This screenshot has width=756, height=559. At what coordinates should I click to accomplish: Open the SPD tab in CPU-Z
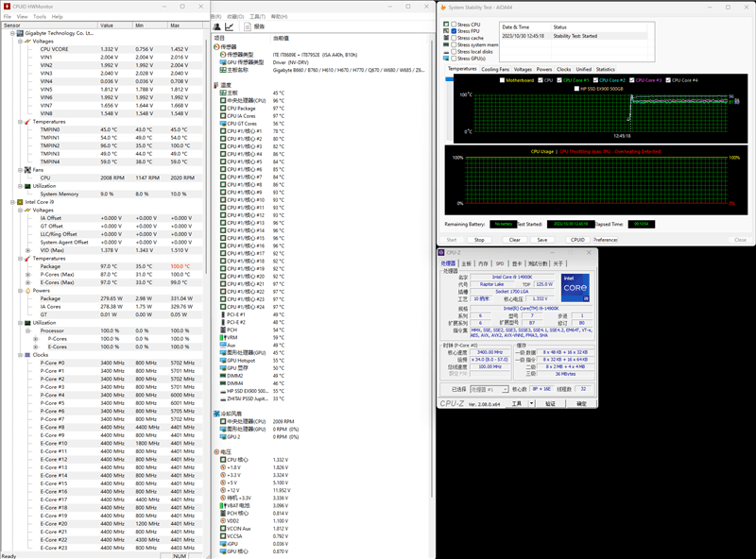click(x=500, y=263)
